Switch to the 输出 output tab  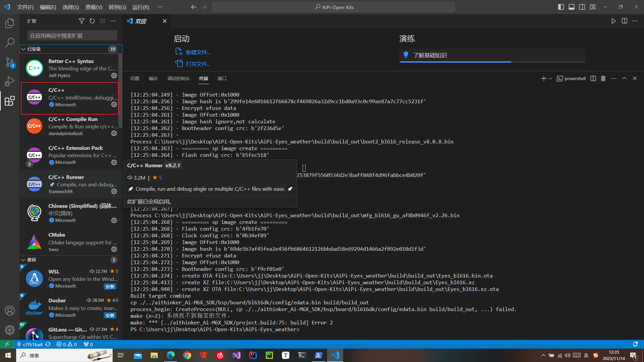pyautogui.click(x=153, y=78)
